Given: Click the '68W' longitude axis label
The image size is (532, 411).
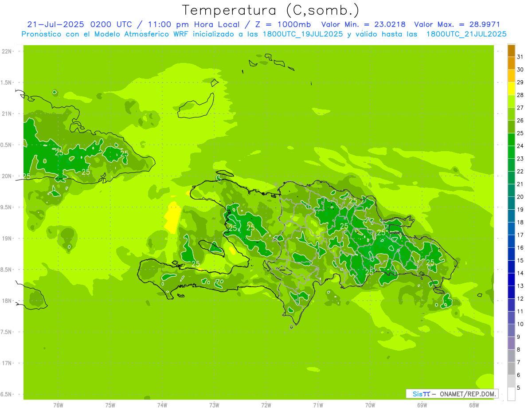Looking at the screenshot, I should tap(474, 405).
